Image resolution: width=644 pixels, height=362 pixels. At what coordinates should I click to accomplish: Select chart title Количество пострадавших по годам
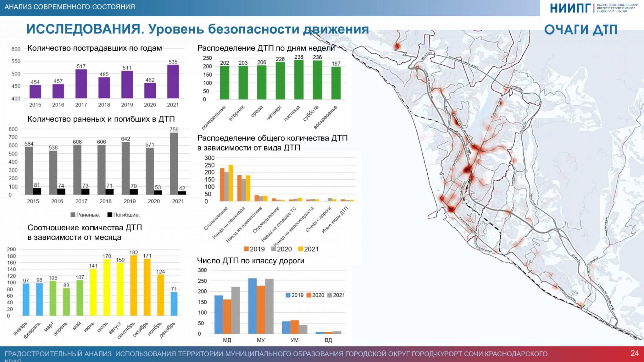(95, 48)
